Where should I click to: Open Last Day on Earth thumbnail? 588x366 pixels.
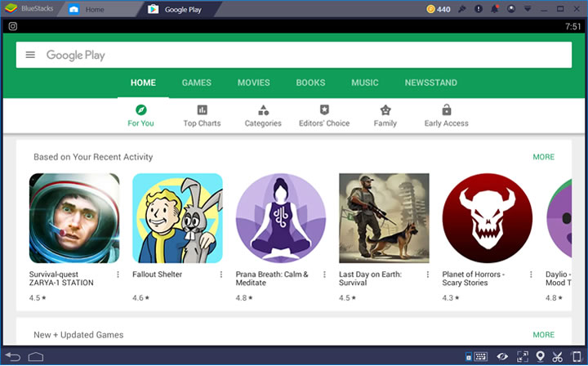[384, 218]
